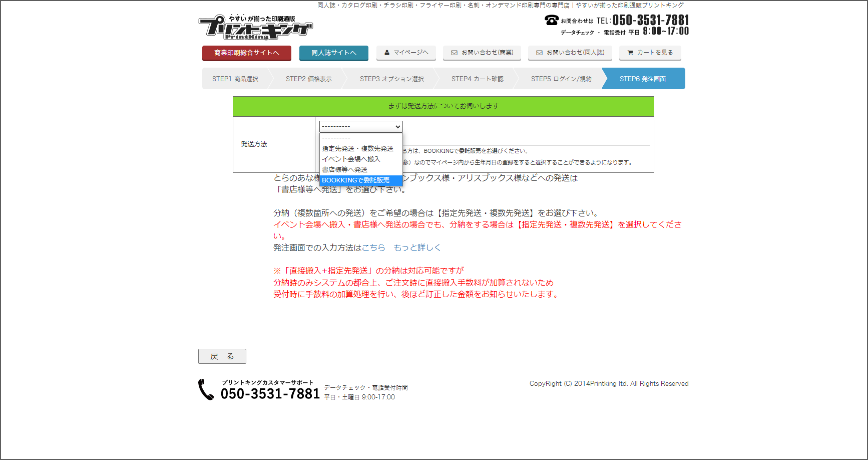Click envelope icon for お問い合わせ(商業)
The image size is (868, 460).
[455, 53]
